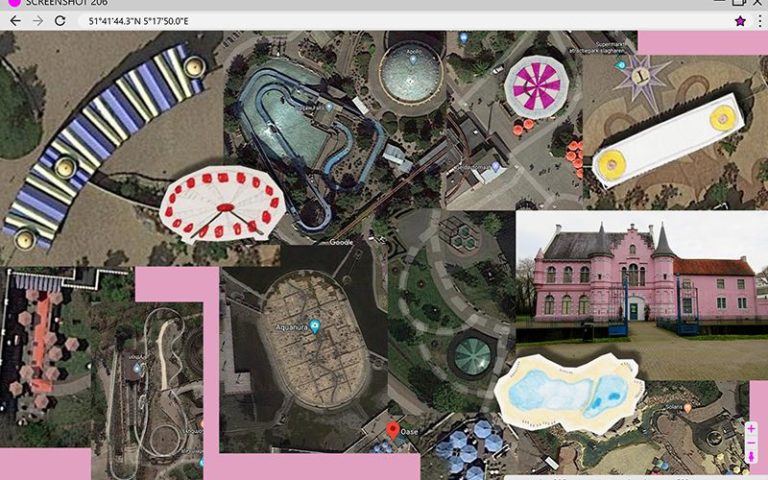Click the red and white Ferris wheel cutout

click(223, 205)
